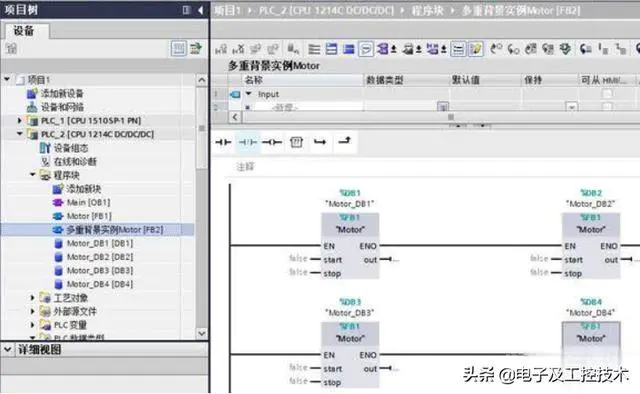Click the project tree scroll-down arrow
The width and height of the screenshot is (640, 394).
[x=202, y=334]
